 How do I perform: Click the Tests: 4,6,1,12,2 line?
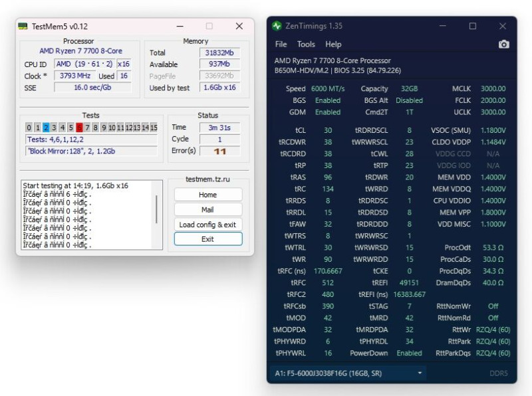pyautogui.click(x=91, y=140)
